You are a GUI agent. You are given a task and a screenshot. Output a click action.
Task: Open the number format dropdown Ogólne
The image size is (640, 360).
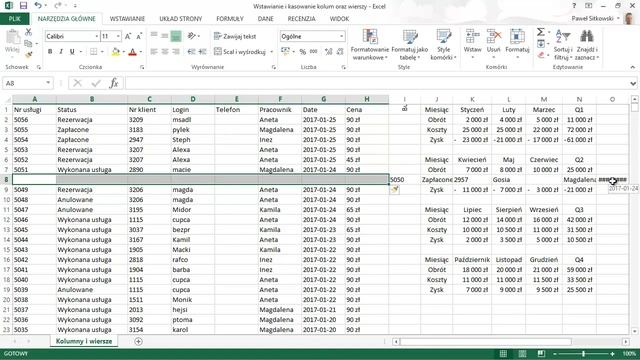click(342, 36)
